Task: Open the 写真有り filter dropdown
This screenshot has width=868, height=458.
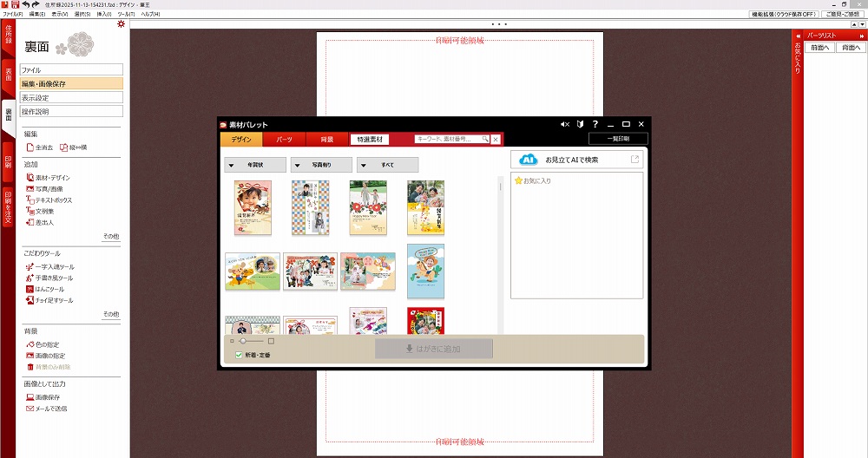Action: pos(296,165)
